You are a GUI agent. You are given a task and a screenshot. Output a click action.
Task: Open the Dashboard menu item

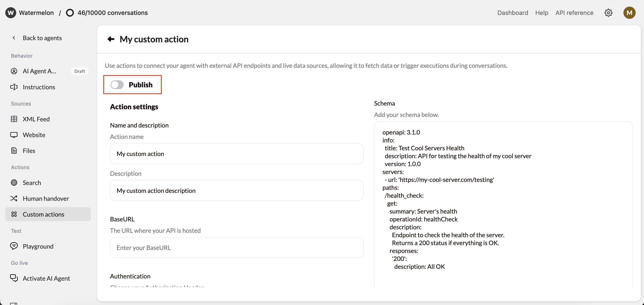tap(512, 13)
